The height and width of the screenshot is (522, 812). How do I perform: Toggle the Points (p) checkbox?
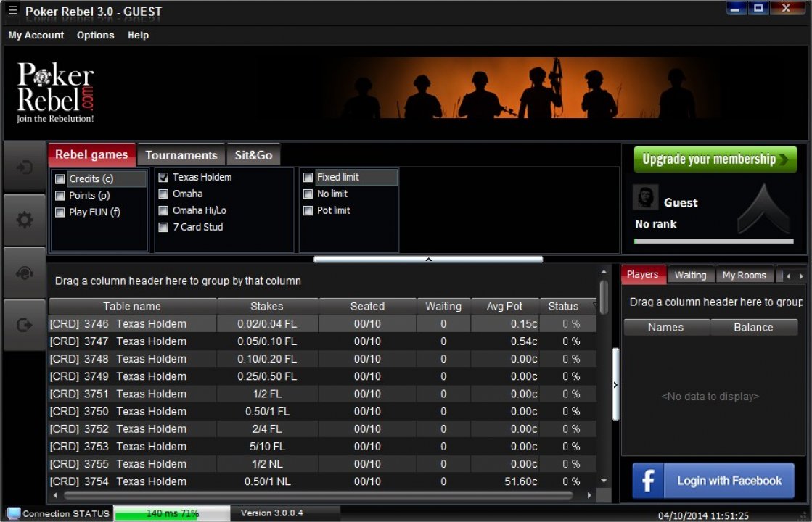(60, 196)
